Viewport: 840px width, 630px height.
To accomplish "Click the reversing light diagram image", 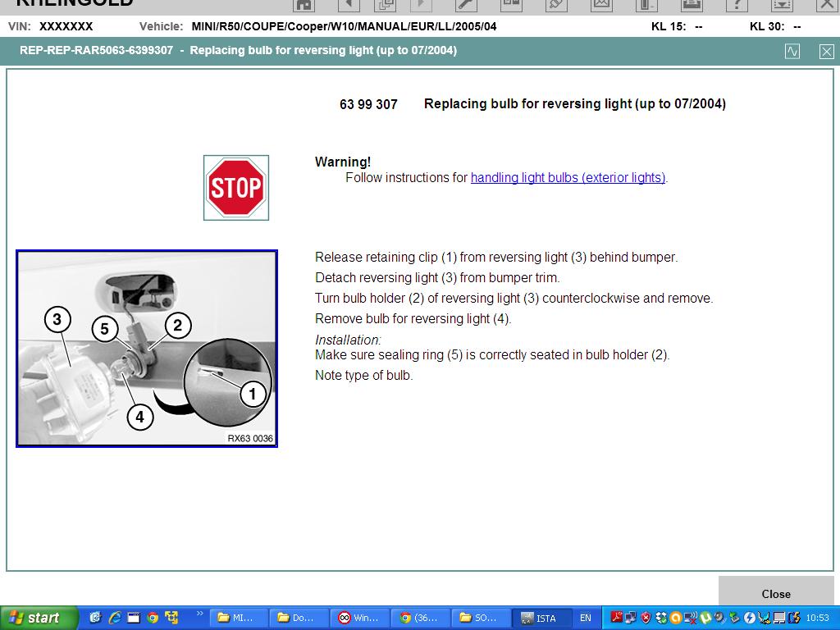I will (x=147, y=349).
